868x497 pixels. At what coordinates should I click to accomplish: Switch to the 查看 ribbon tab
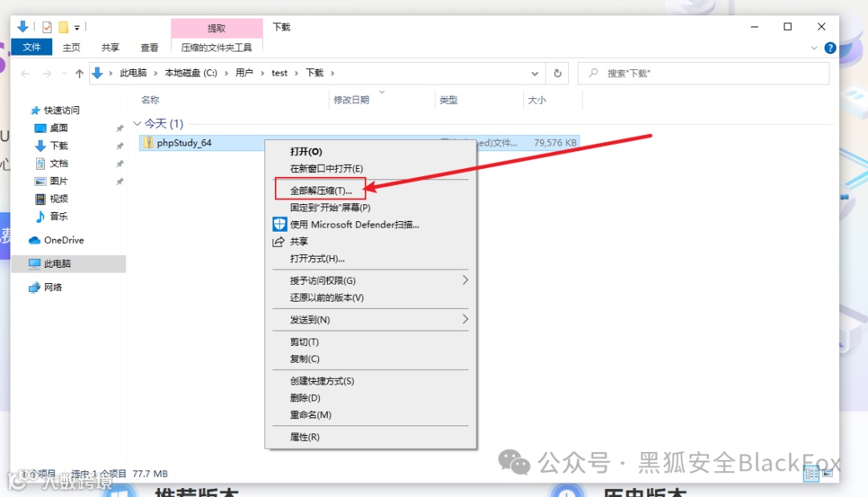click(149, 47)
